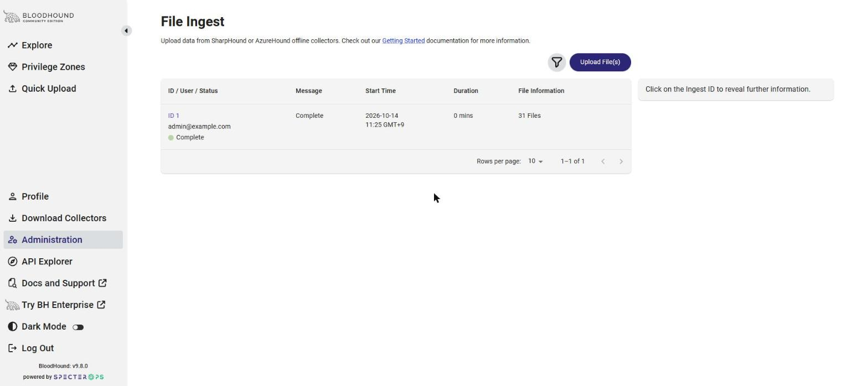Viewport: 868px width, 386px height.
Task: Open the file ingest filter
Action: tap(557, 62)
